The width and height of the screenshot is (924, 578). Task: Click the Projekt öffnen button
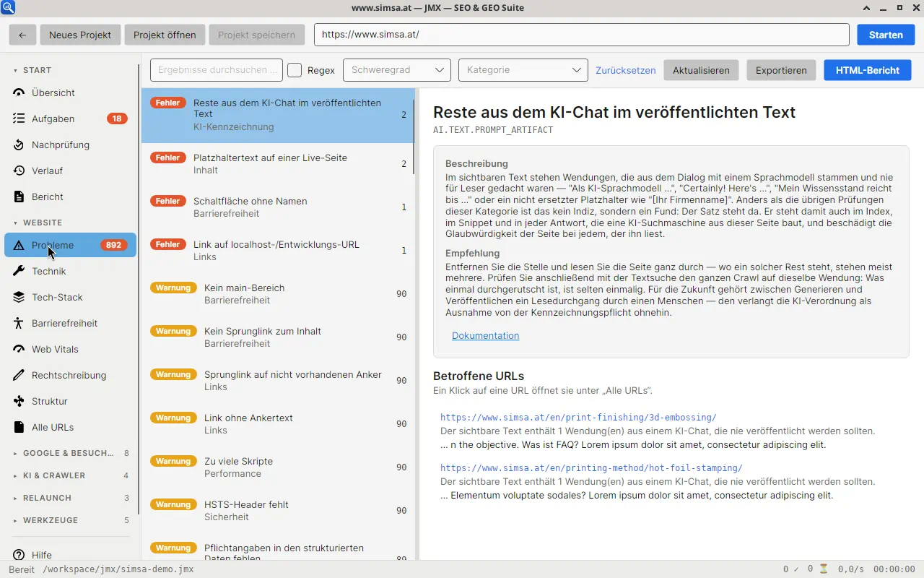pos(165,35)
